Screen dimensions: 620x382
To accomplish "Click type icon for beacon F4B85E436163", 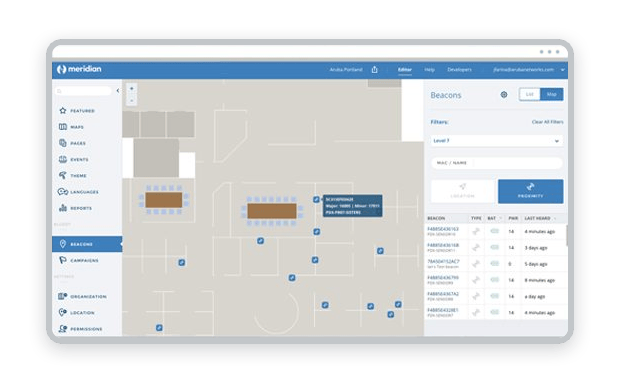I will pyautogui.click(x=476, y=231).
